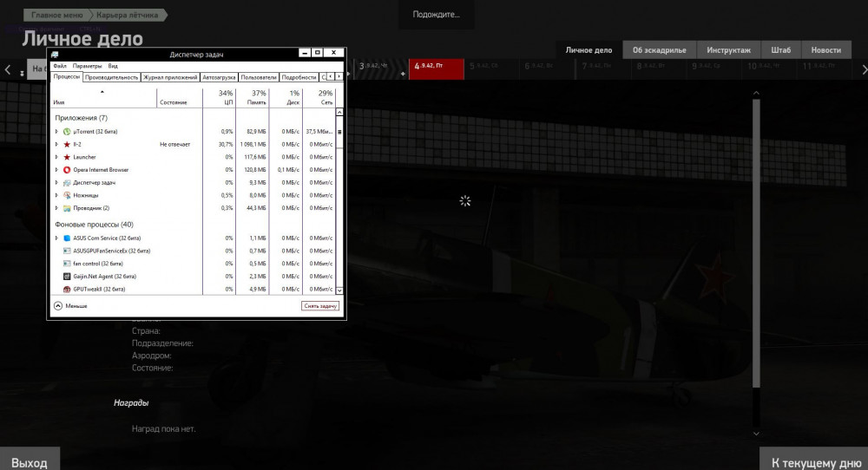Sort by Состояние column header
Viewport: 868px width, 470px height.
(x=180, y=97)
